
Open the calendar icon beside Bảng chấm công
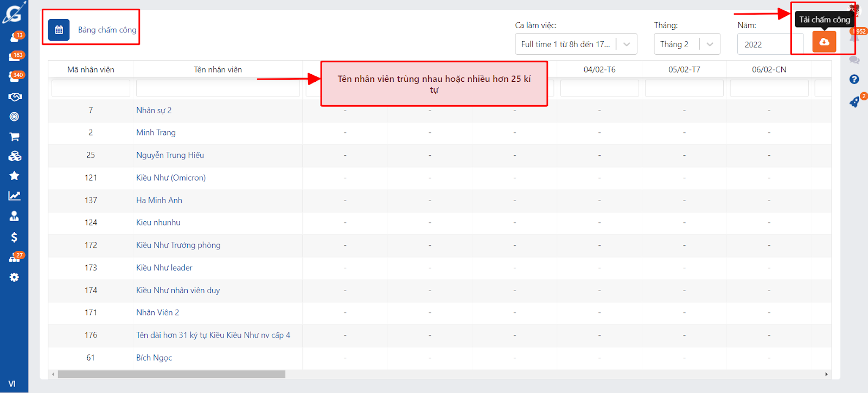tap(59, 30)
